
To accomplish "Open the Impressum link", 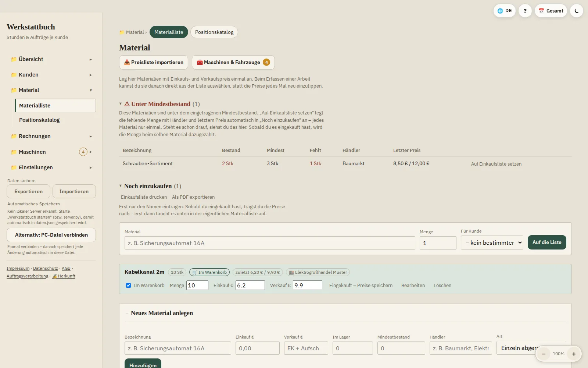I will coord(18,268).
